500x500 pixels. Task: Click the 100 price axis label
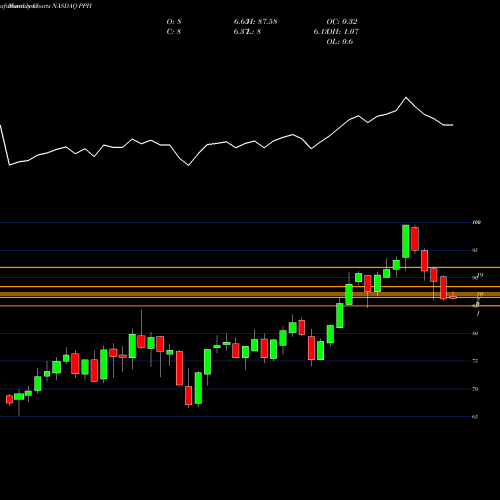(477, 222)
